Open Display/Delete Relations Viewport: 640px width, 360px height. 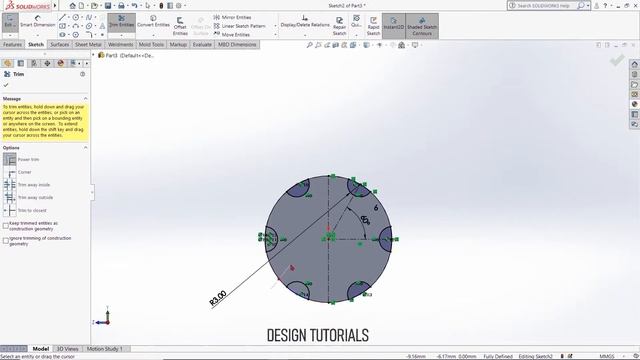tap(305, 21)
